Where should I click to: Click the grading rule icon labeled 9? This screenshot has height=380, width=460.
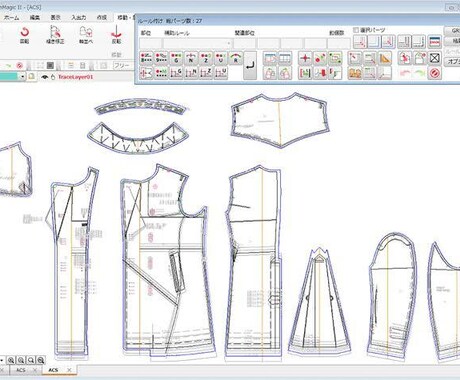161,58
